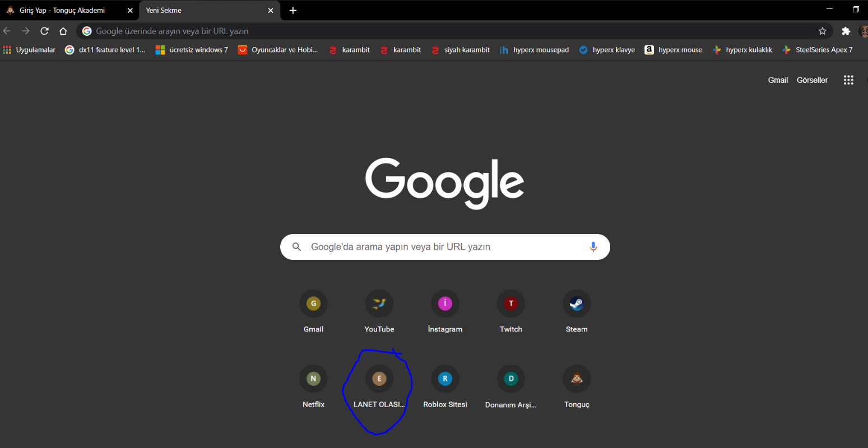Screen dimensions: 868x448
Task: Click the Gmail link beside Görseller
Action: [x=778, y=80]
